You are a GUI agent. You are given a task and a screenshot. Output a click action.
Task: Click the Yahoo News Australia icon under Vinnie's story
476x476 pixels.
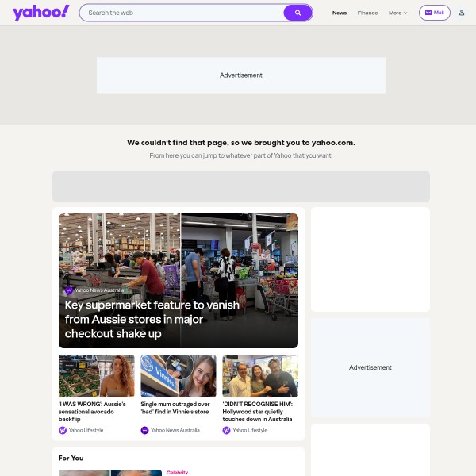click(x=144, y=430)
